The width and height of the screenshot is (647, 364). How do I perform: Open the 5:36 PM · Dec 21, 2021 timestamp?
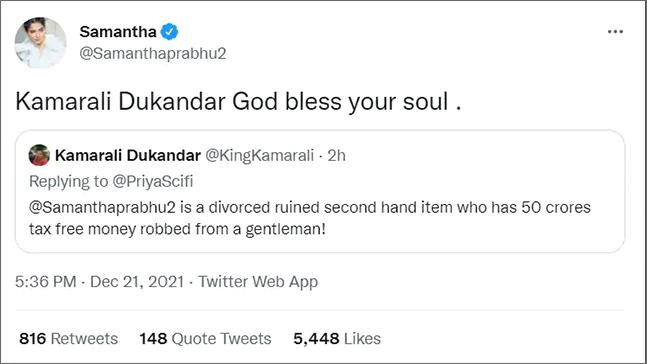pyautogui.click(x=99, y=282)
